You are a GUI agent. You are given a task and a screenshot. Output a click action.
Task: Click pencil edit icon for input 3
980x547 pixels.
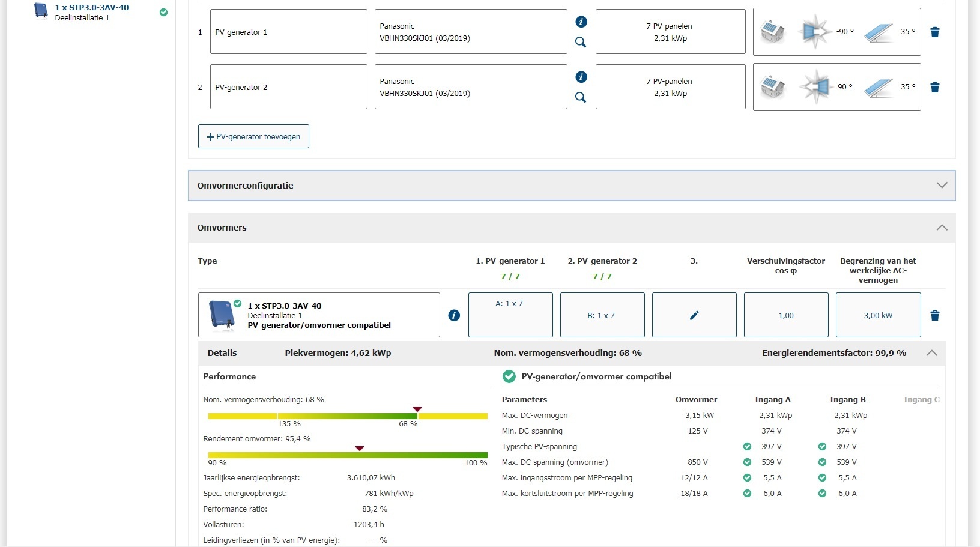694,315
